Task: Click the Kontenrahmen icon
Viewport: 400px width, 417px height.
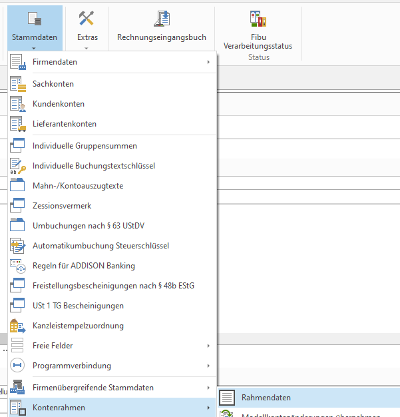Action: (x=18, y=408)
